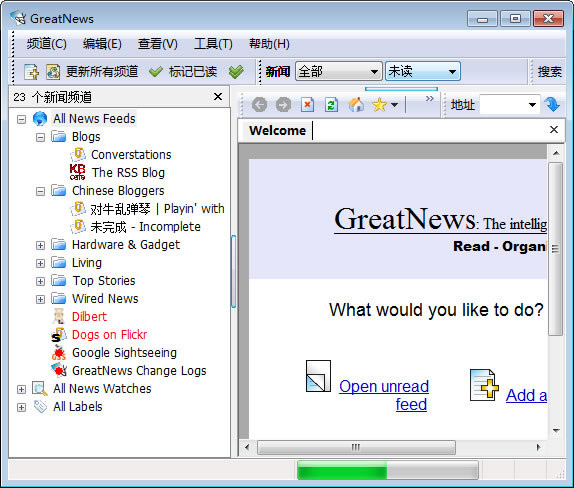Expand the All Labels node
Image resolution: width=574 pixels, height=488 pixels.
[22, 407]
